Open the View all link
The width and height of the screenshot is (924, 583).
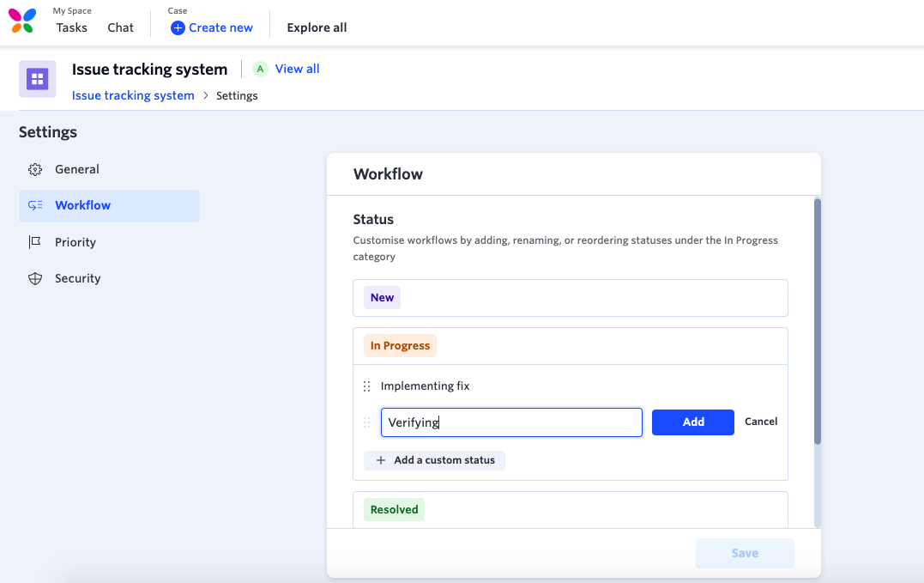[297, 69]
